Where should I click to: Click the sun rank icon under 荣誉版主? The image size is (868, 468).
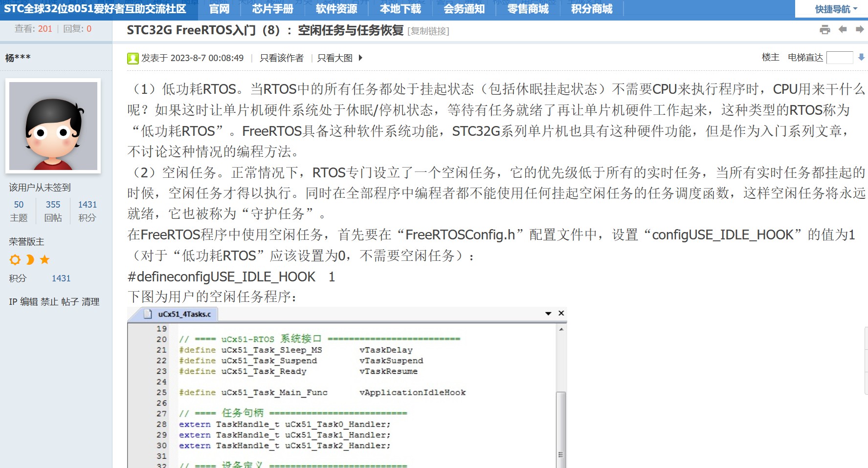pyautogui.click(x=15, y=260)
